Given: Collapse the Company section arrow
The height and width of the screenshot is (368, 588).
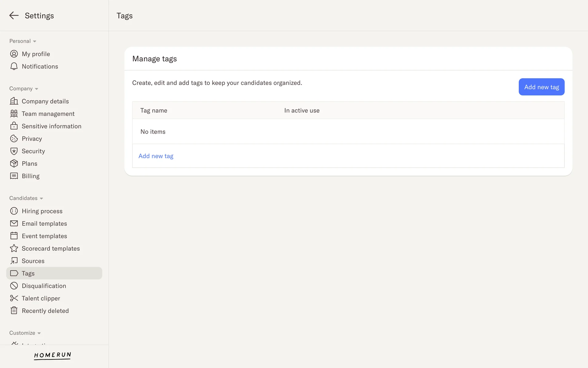Looking at the screenshot, I should point(36,89).
